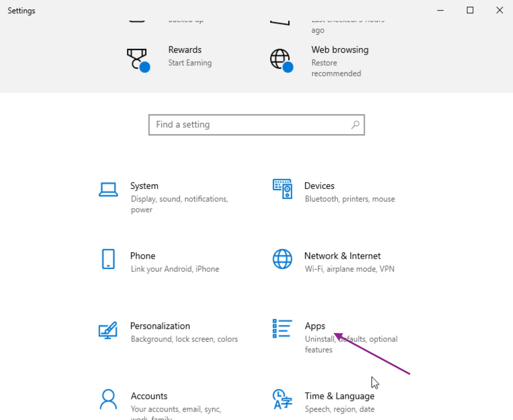Open the Time & Language icon
Viewport: 513px width, 420px height.
click(x=282, y=399)
